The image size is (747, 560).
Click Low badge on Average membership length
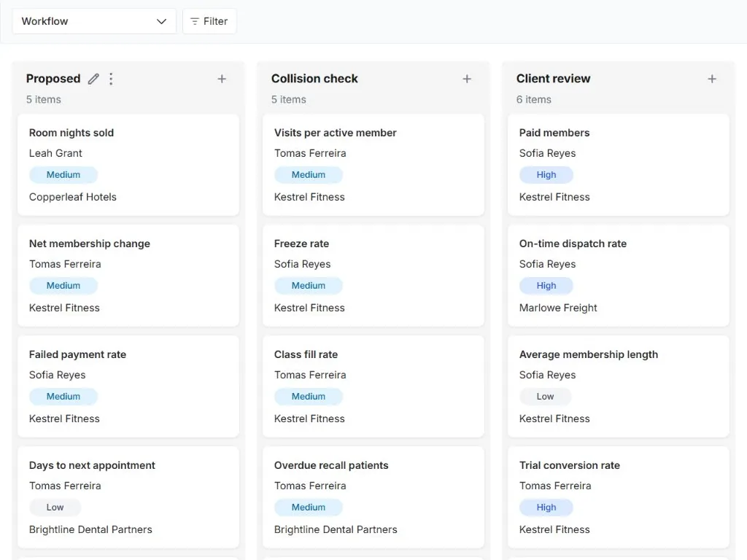click(x=545, y=397)
